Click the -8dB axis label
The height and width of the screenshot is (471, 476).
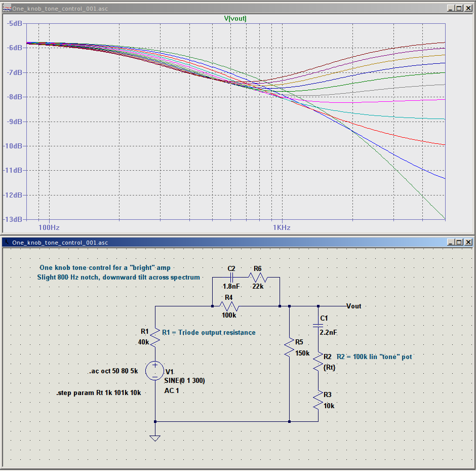[x=14, y=97]
